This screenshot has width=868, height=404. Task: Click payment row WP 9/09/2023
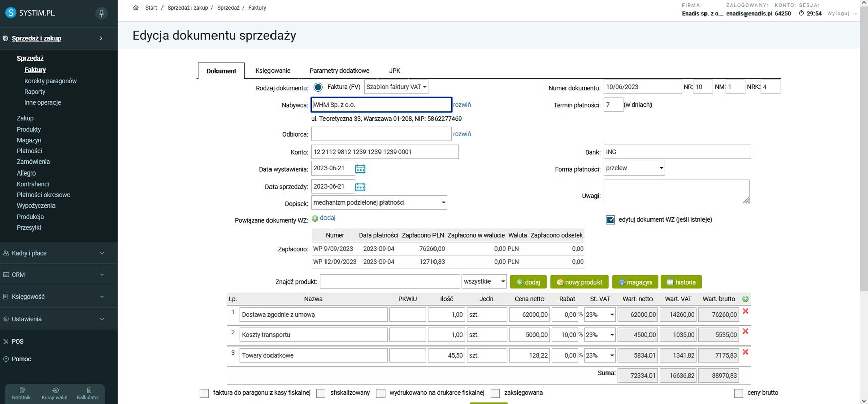448,249
